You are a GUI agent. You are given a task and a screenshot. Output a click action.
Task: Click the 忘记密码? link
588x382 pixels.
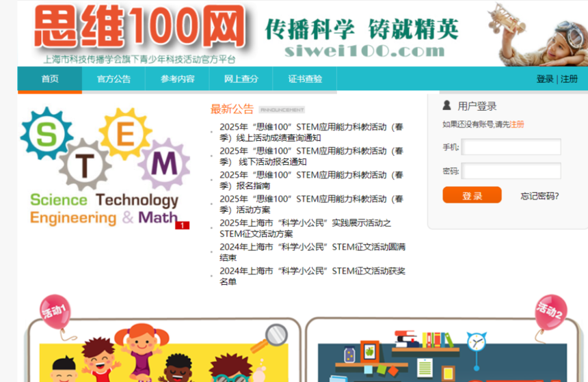point(539,196)
